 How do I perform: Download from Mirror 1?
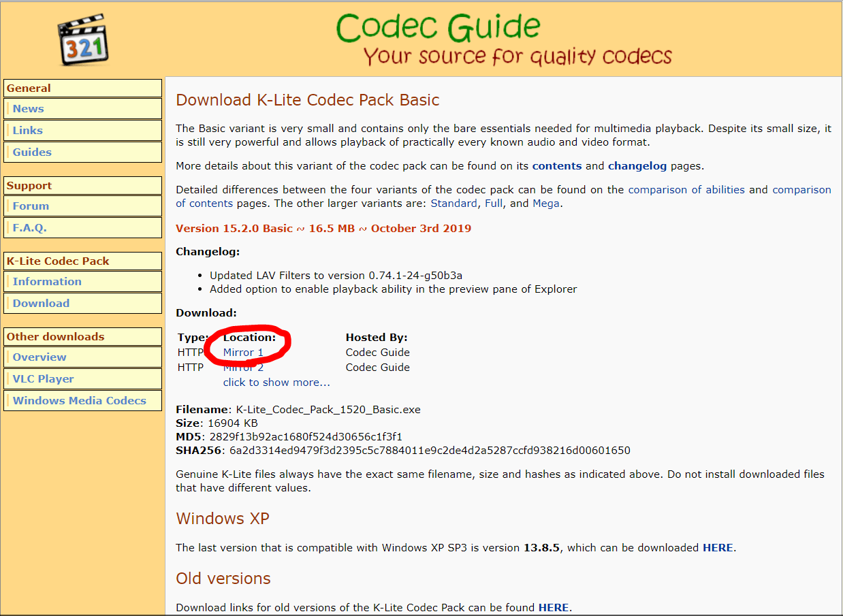243,353
